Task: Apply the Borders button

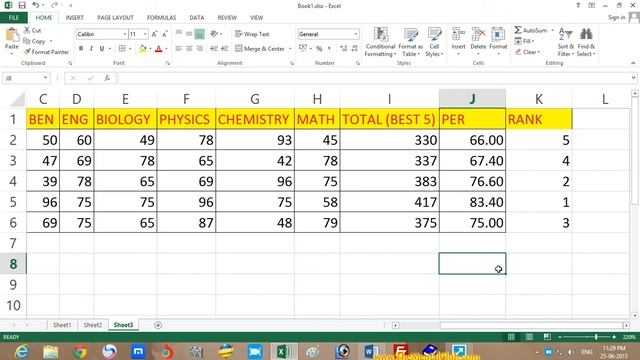Action: point(122,49)
